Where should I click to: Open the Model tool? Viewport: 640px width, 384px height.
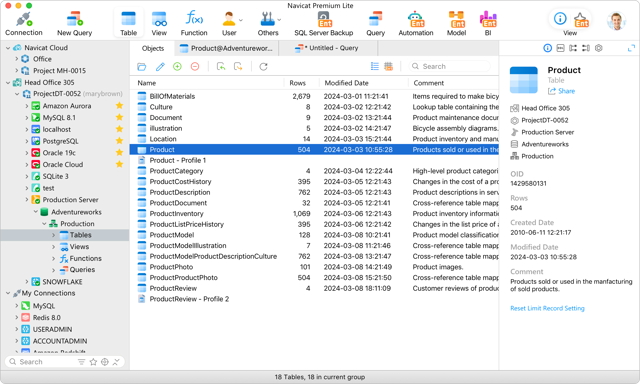(x=456, y=24)
